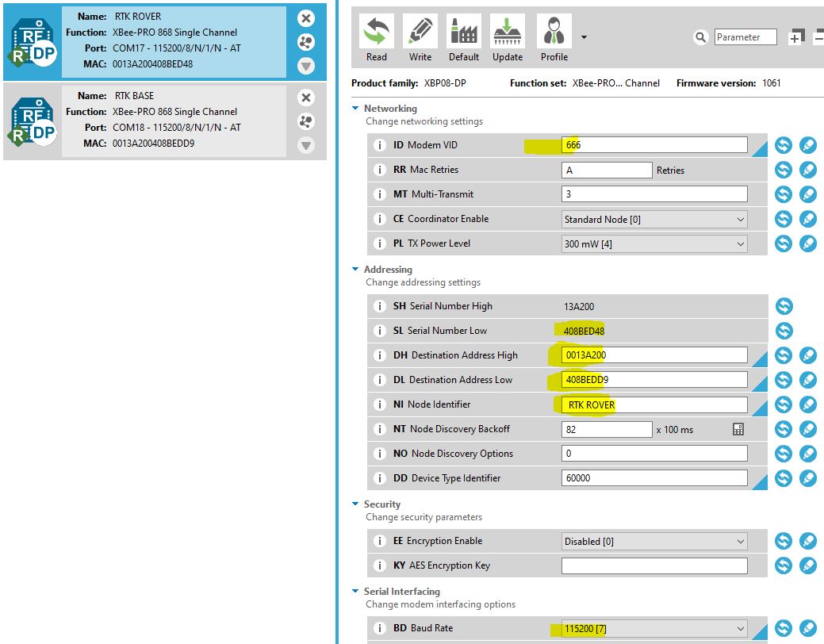Show info for ID Modem VID
The image size is (824, 644).
[x=379, y=145]
